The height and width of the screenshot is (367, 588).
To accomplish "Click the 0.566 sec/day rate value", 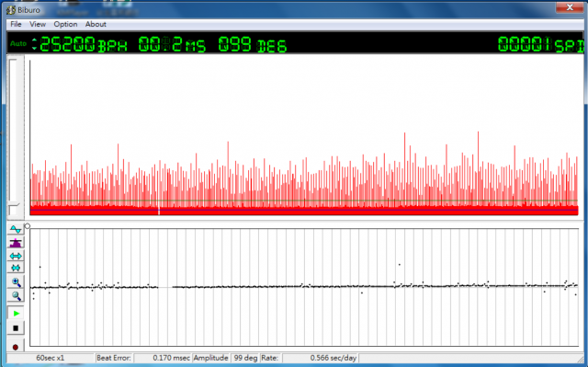I will 333,358.
